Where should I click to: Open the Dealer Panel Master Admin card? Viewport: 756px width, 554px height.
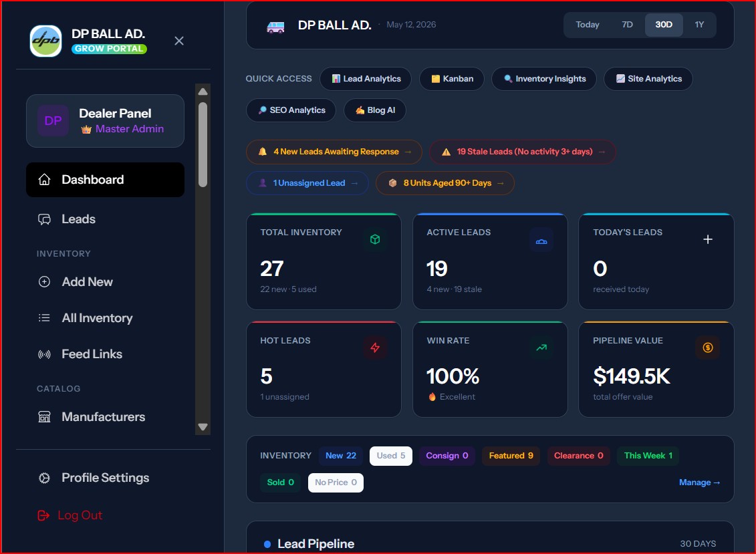tap(105, 121)
